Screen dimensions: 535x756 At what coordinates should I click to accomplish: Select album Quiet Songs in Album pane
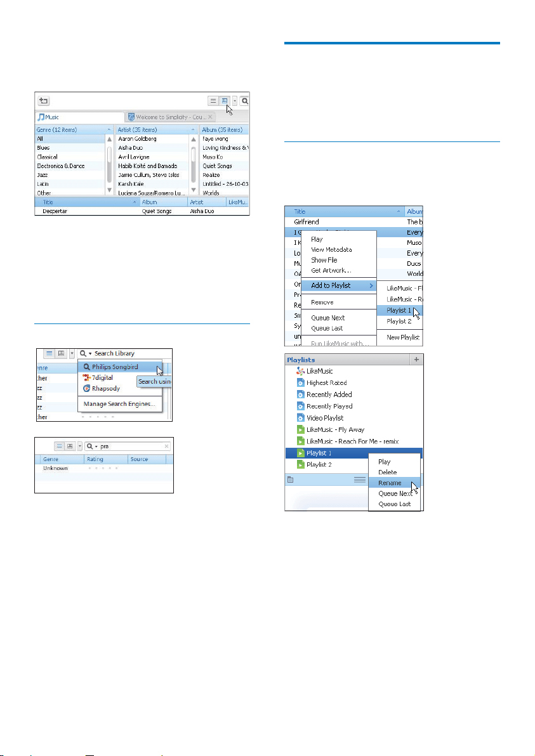(224, 166)
